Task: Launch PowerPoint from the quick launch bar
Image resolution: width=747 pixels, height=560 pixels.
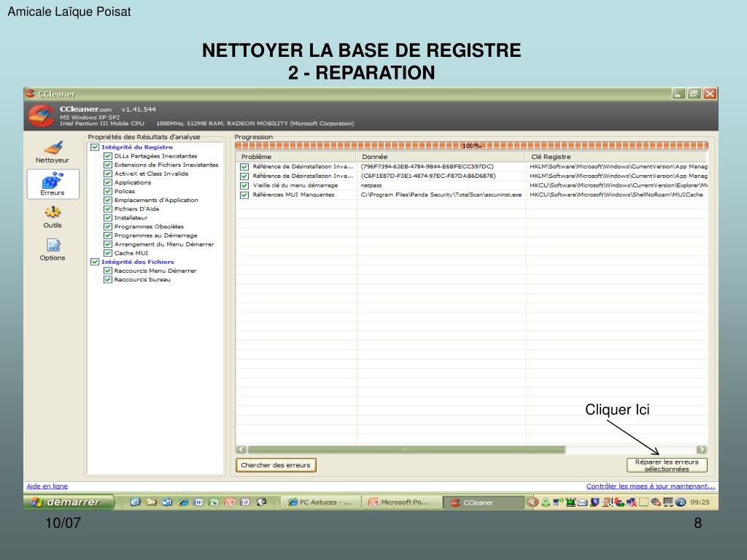Action: pyautogui.click(x=229, y=502)
